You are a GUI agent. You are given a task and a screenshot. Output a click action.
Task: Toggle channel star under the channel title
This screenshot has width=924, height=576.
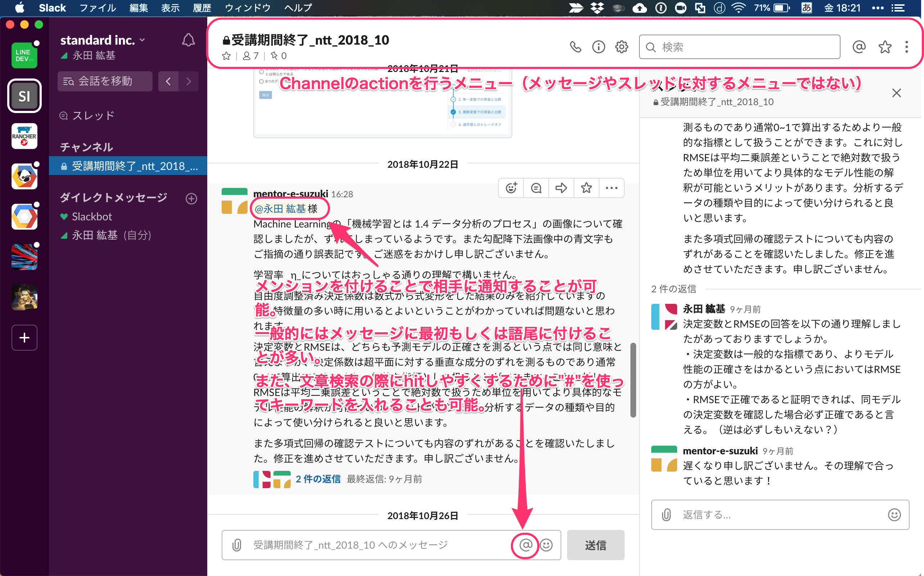pyautogui.click(x=226, y=56)
